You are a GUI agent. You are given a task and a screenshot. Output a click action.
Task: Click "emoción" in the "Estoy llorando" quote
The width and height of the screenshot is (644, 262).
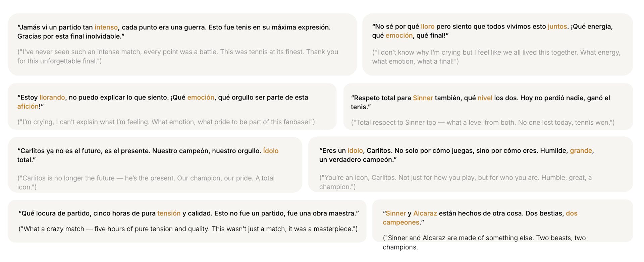tap(201, 97)
